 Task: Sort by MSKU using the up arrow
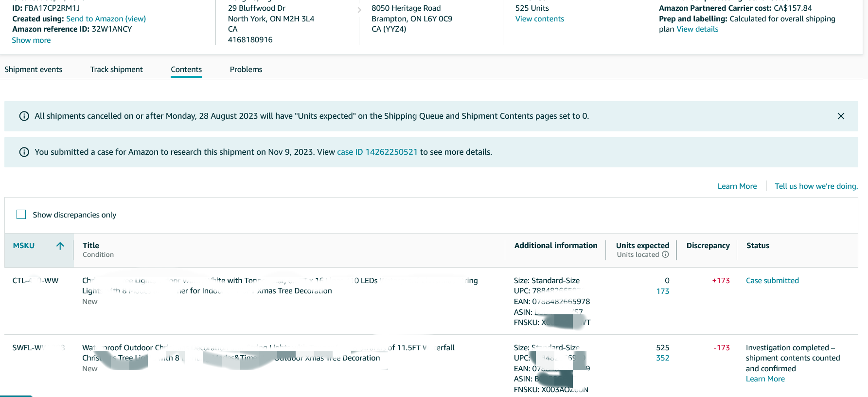60,246
